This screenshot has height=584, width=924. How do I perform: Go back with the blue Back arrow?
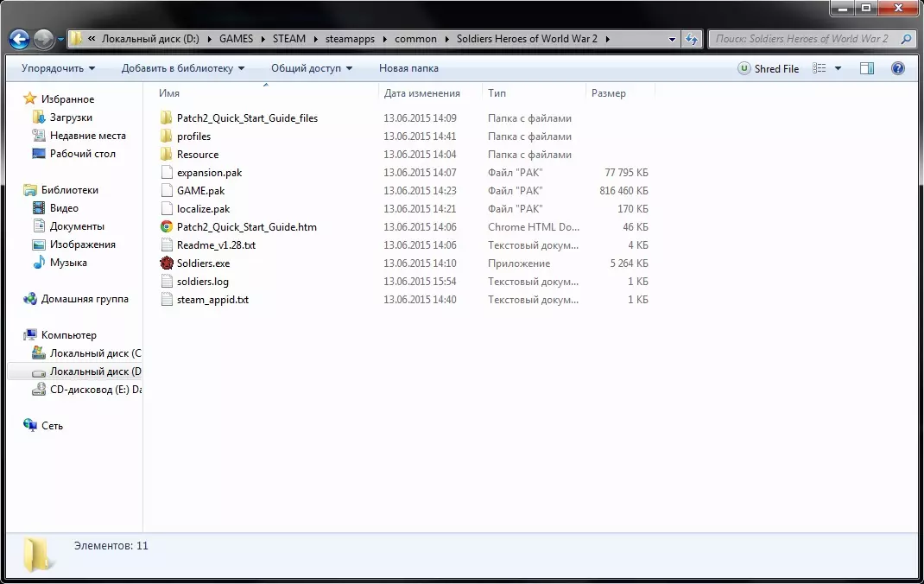pos(19,40)
